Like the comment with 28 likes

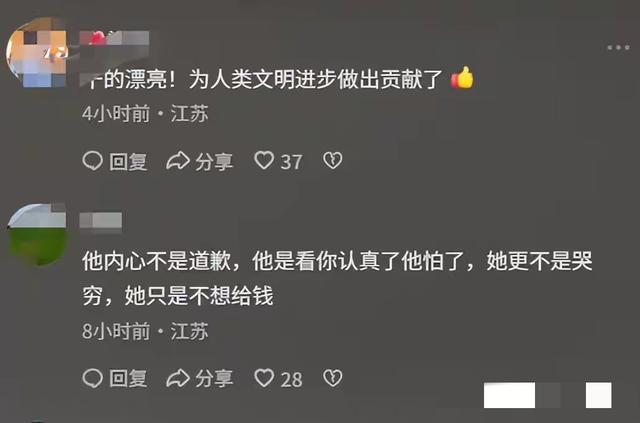264,378
